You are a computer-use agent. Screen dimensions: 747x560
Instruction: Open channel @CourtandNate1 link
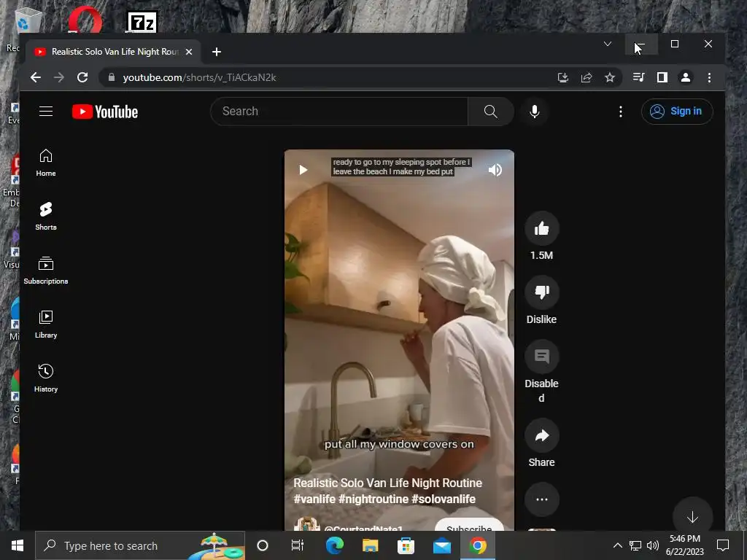pos(363,528)
